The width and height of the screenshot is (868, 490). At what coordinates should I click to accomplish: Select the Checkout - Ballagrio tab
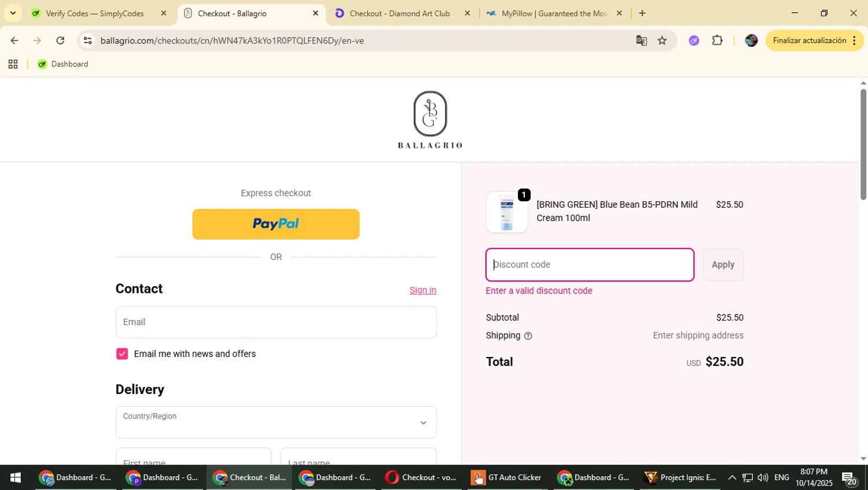pos(232,13)
